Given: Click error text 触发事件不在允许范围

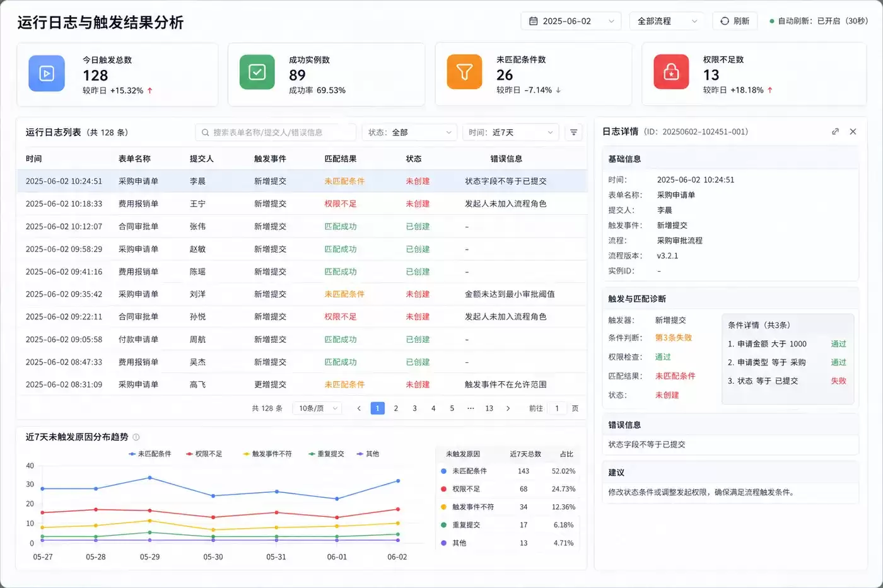Looking at the screenshot, I should pyautogui.click(x=506, y=384).
